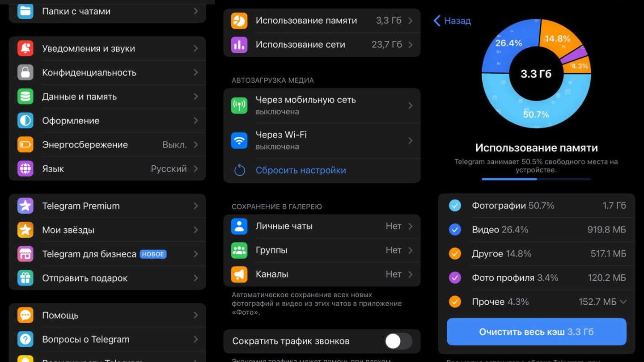Uncheck the Другое 14.8% checkbox
644x362 pixels.
click(x=455, y=254)
